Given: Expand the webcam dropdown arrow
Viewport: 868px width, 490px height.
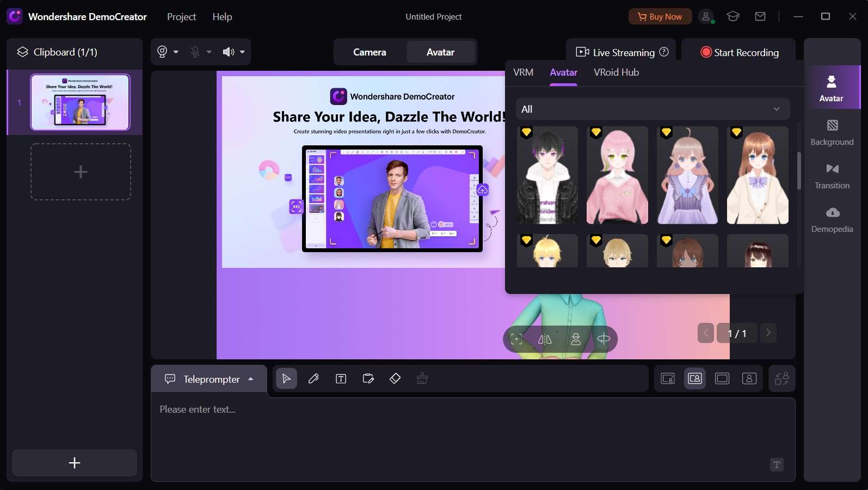Looking at the screenshot, I should tap(176, 52).
